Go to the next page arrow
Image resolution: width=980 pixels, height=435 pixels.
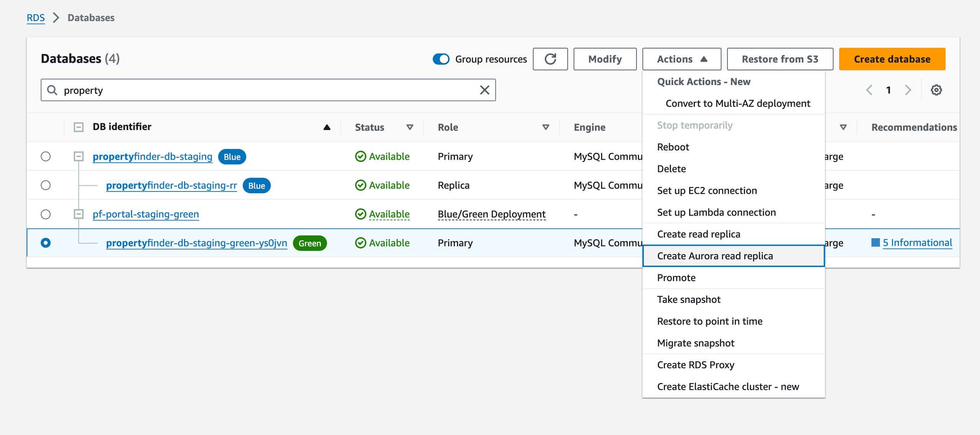pyautogui.click(x=908, y=90)
